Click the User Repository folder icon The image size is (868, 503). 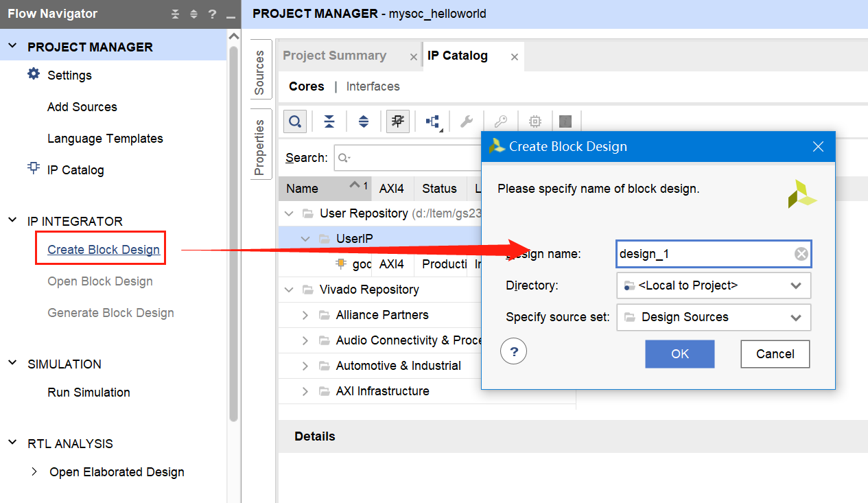tap(308, 213)
